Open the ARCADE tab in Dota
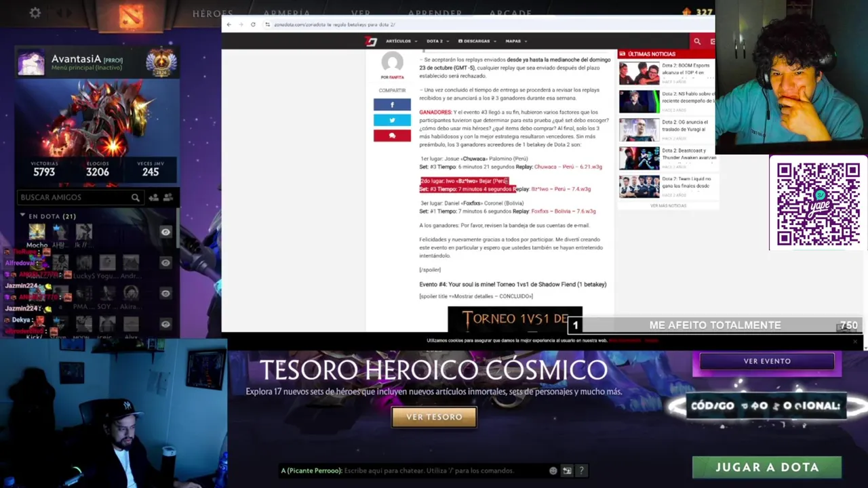This screenshot has width=868, height=488. coord(511,14)
